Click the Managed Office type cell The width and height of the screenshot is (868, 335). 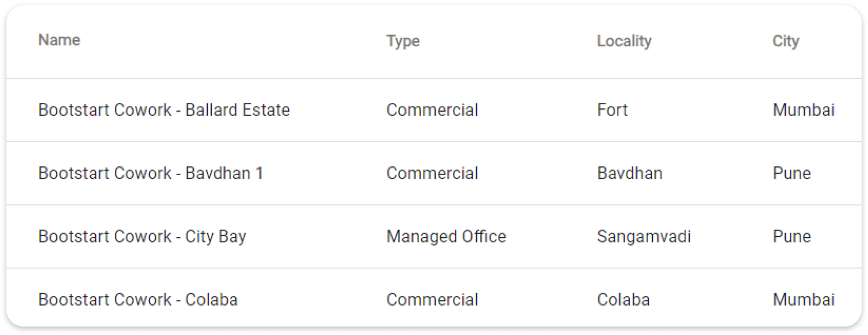(x=446, y=237)
